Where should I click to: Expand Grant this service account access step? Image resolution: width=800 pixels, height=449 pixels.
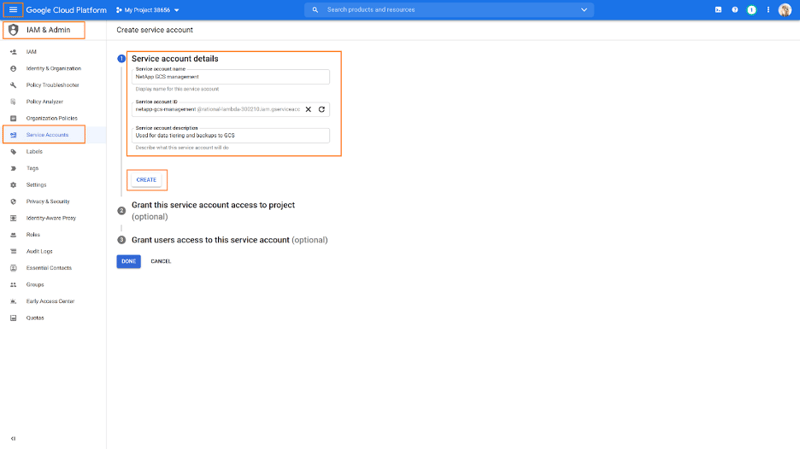pos(213,205)
